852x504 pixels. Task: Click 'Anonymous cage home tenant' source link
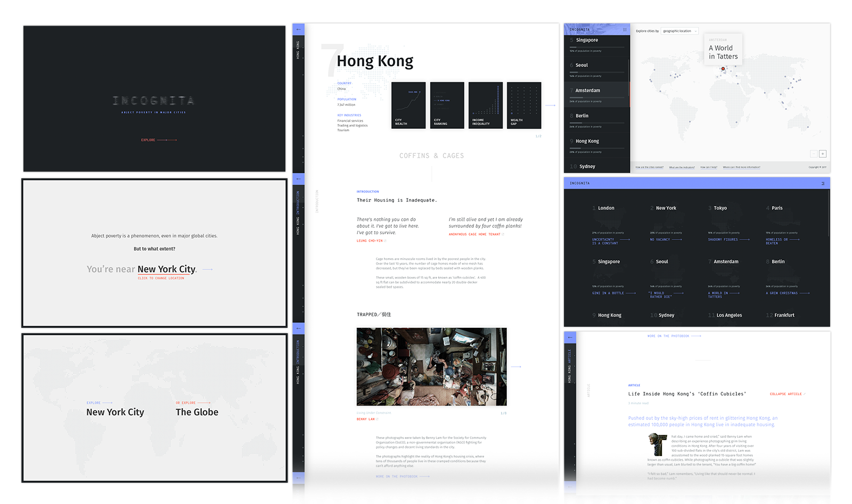click(476, 234)
